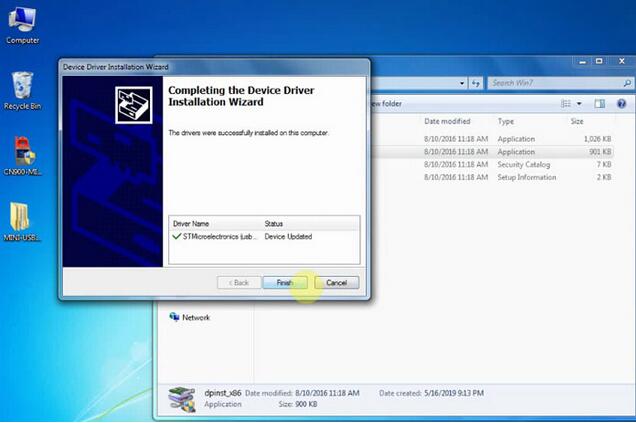Viewport: 636px width, 423px height.
Task: Click Cancel in the driver wizard
Action: click(337, 283)
